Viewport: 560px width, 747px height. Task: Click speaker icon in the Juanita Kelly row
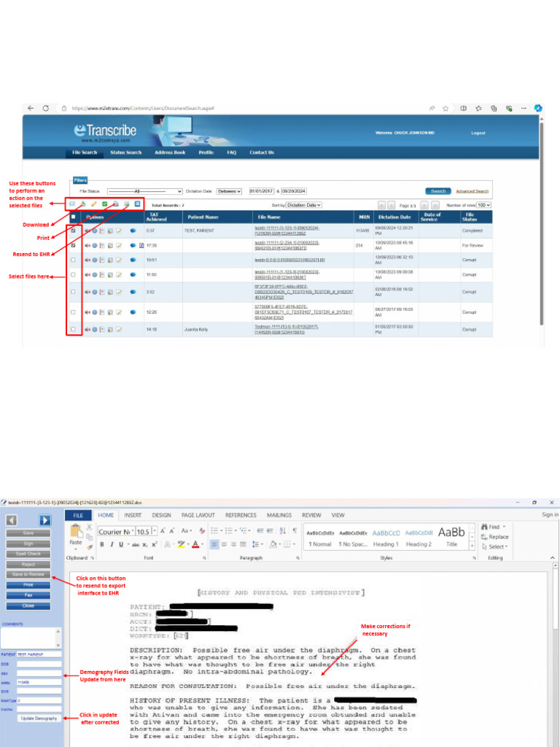pos(87,330)
